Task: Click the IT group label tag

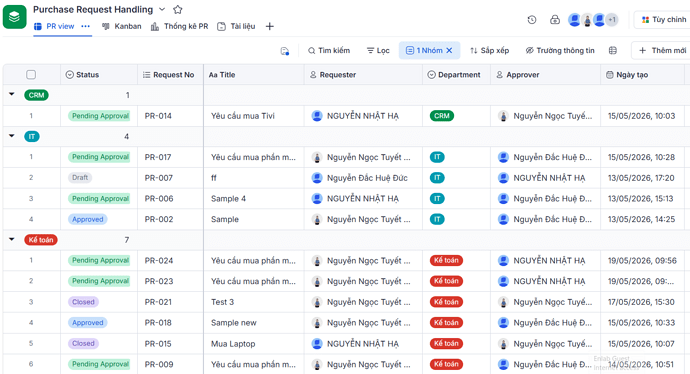Action: pyautogui.click(x=32, y=136)
